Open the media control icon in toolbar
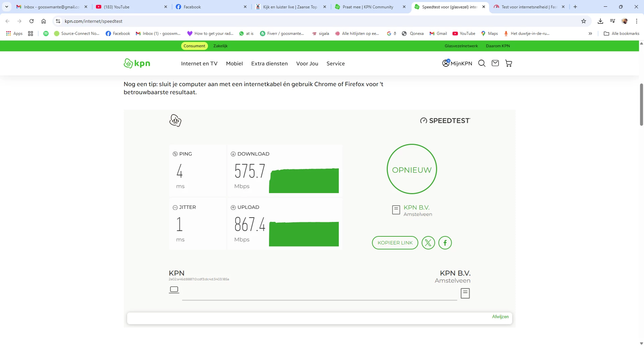 coord(612,21)
